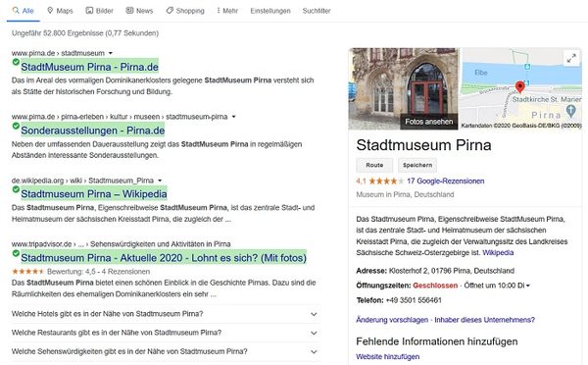The height and width of the screenshot is (365, 588).
Task: Open the News tab
Action: click(x=139, y=11)
